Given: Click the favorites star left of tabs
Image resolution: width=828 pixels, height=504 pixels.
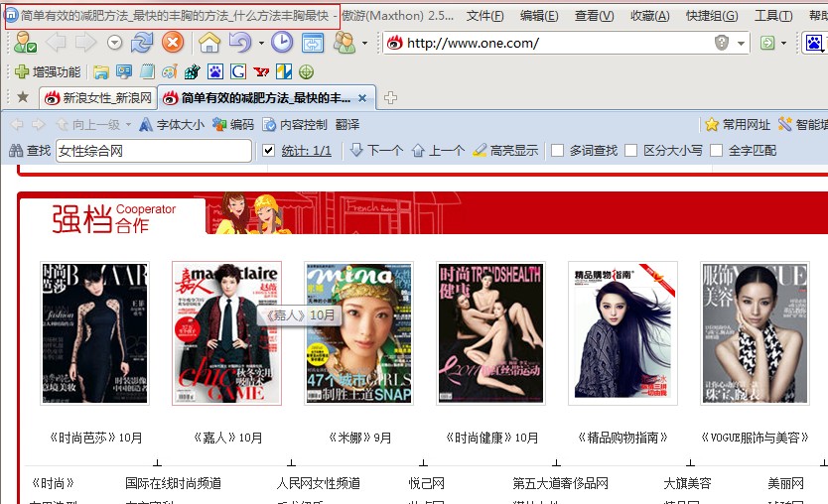Looking at the screenshot, I should tap(23, 97).
